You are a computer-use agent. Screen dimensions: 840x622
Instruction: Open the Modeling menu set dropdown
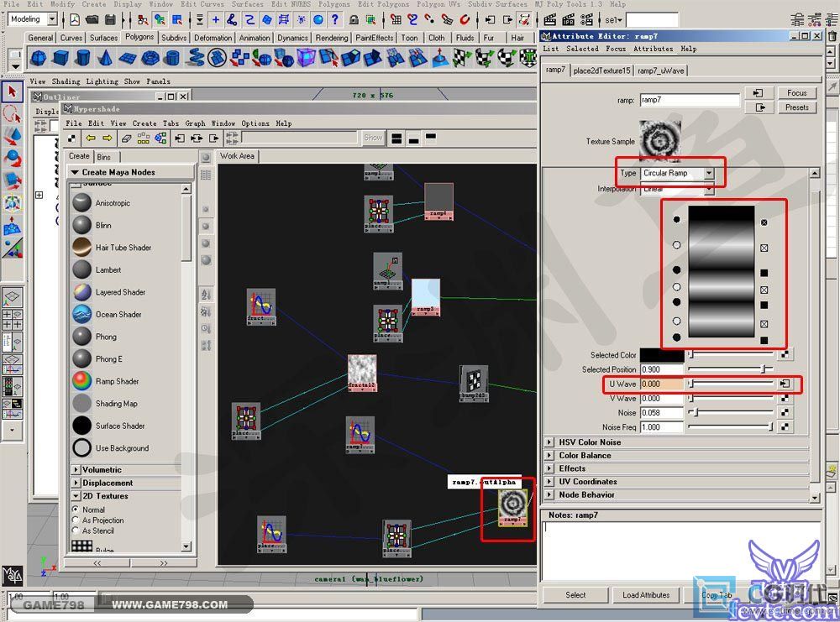(x=52, y=19)
